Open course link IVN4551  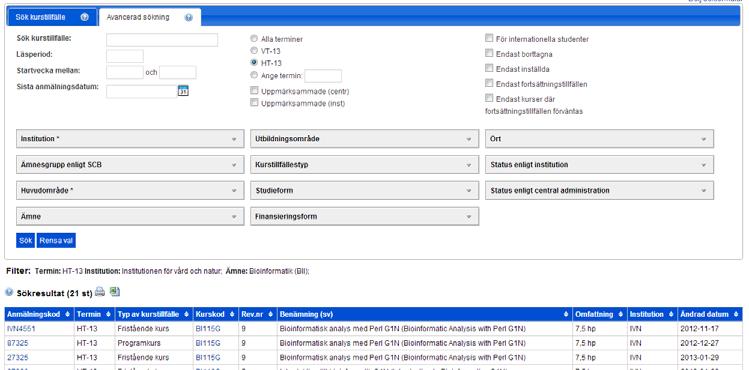pos(21,329)
